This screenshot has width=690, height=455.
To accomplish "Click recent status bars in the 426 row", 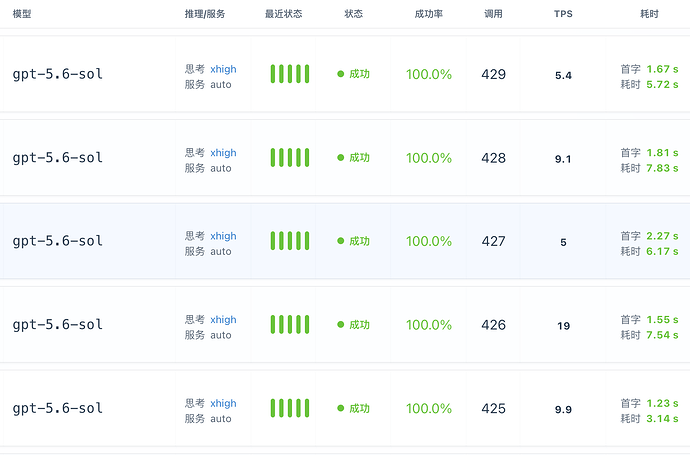I will [x=290, y=324].
